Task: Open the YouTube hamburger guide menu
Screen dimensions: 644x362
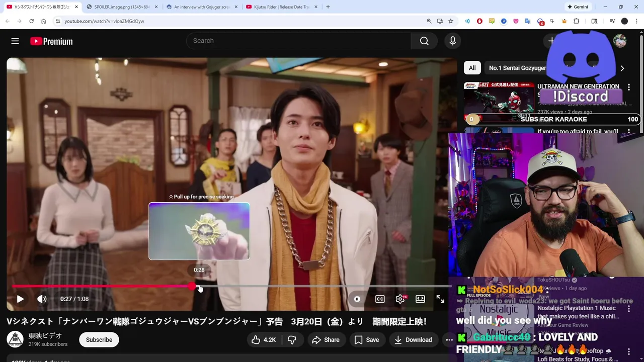Action: [x=15, y=41]
